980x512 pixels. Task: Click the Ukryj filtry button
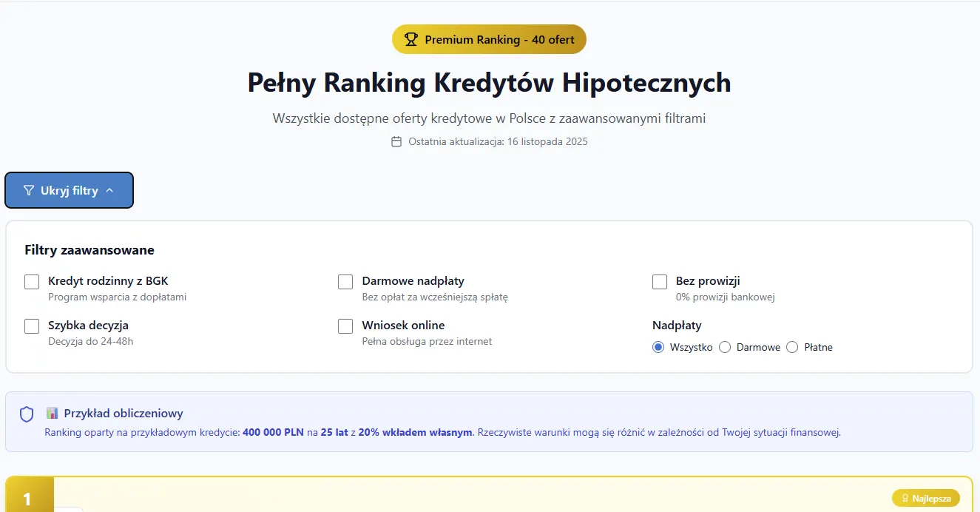point(69,190)
